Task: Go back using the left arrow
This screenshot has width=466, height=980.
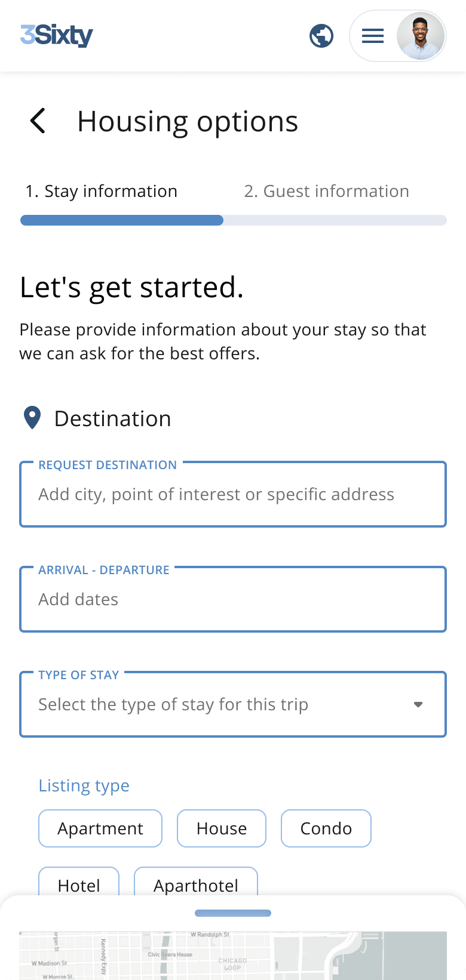Action: point(38,121)
